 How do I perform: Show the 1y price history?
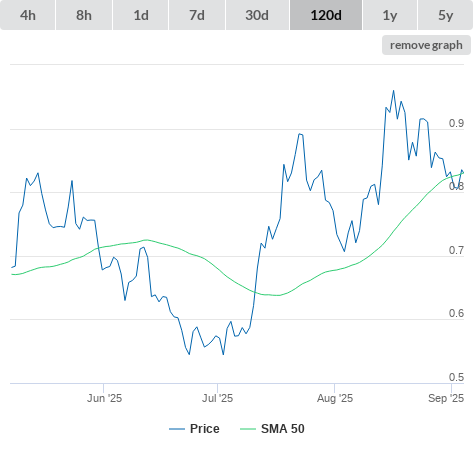[390, 15]
